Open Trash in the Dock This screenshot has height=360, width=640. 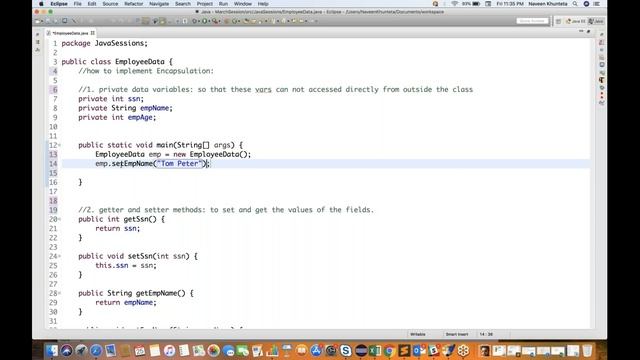point(588,351)
